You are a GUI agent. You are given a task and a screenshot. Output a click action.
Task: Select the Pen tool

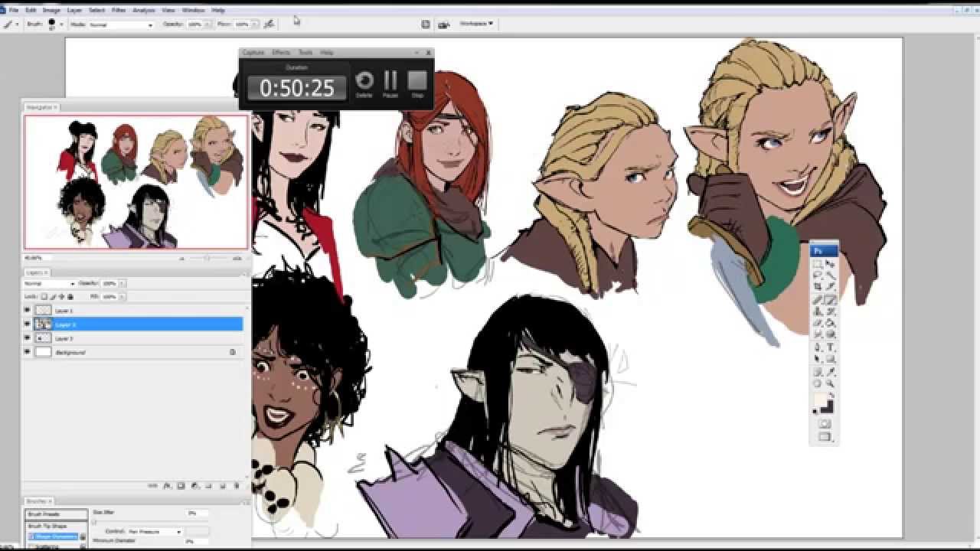[818, 347]
